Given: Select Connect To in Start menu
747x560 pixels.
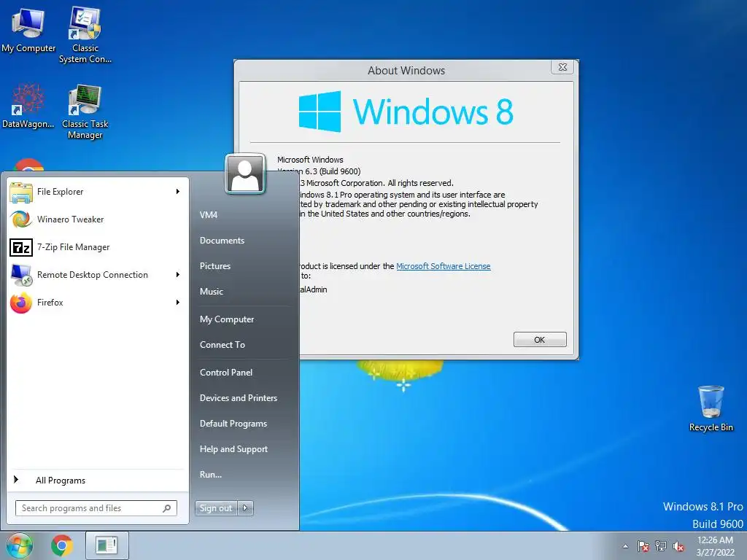Looking at the screenshot, I should (222, 345).
